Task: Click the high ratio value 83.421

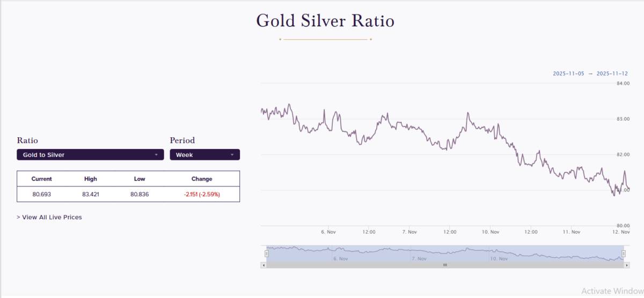Action: pyautogui.click(x=91, y=194)
